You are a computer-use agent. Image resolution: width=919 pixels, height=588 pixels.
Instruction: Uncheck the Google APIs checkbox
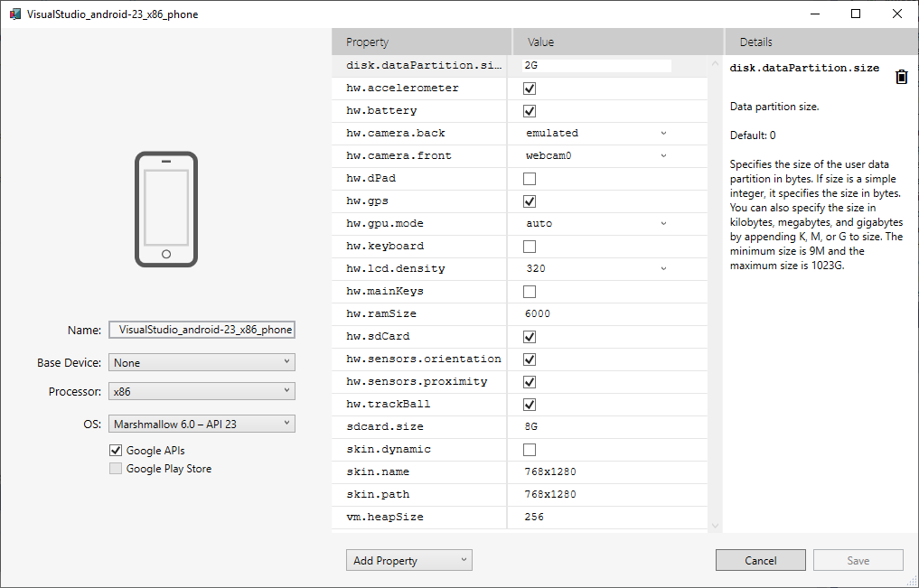pos(116,451)
